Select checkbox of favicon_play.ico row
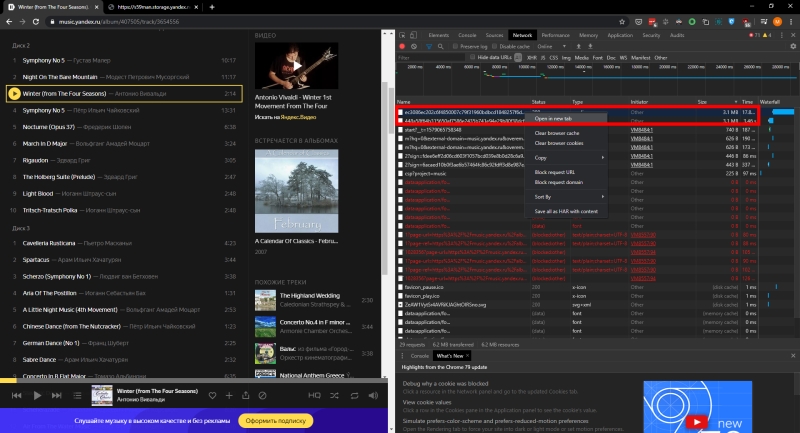This screenshot has height=433, width=800. 401,296
